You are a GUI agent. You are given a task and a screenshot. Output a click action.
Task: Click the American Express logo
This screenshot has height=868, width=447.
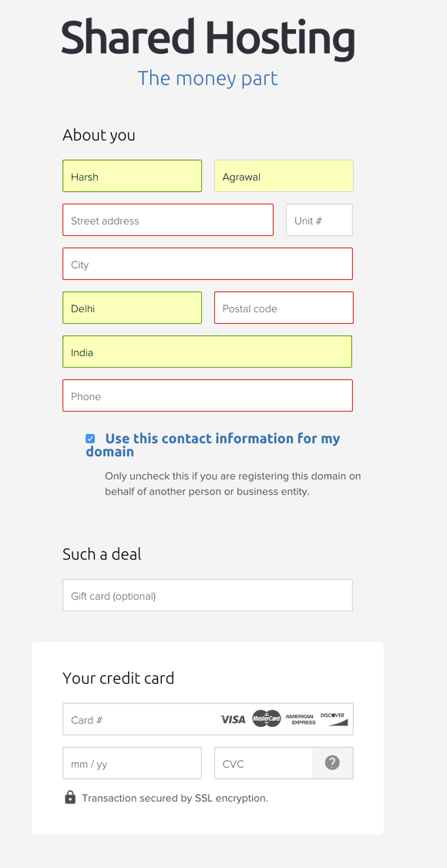(301, 719)
